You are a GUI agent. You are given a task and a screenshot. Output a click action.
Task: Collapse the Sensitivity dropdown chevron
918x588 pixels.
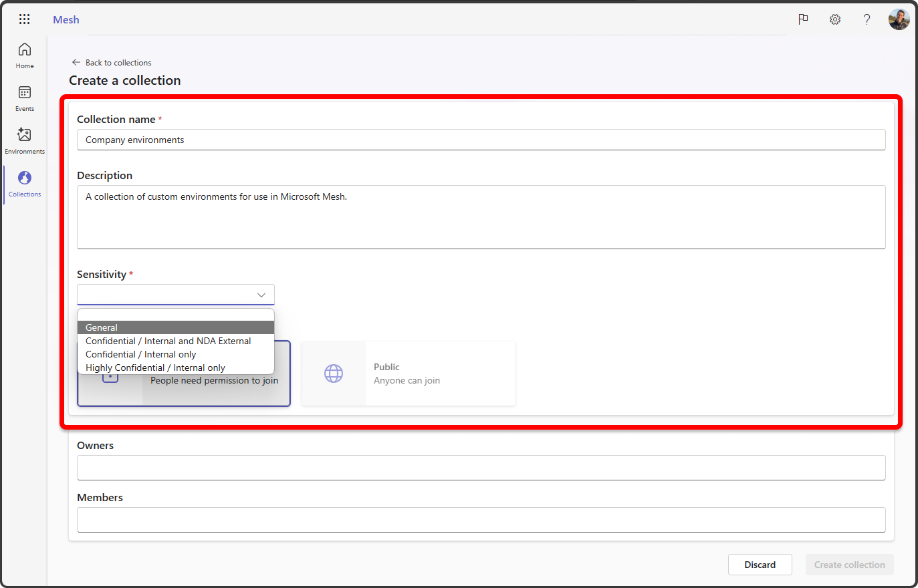261,295
